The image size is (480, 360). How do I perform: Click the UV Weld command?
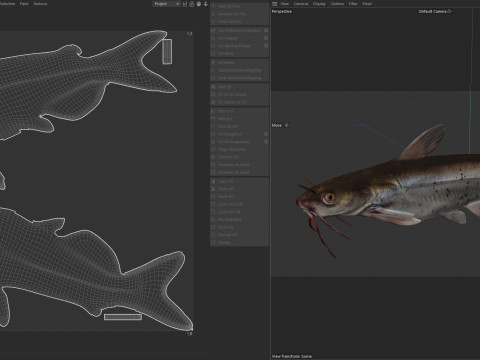[239, 54]
